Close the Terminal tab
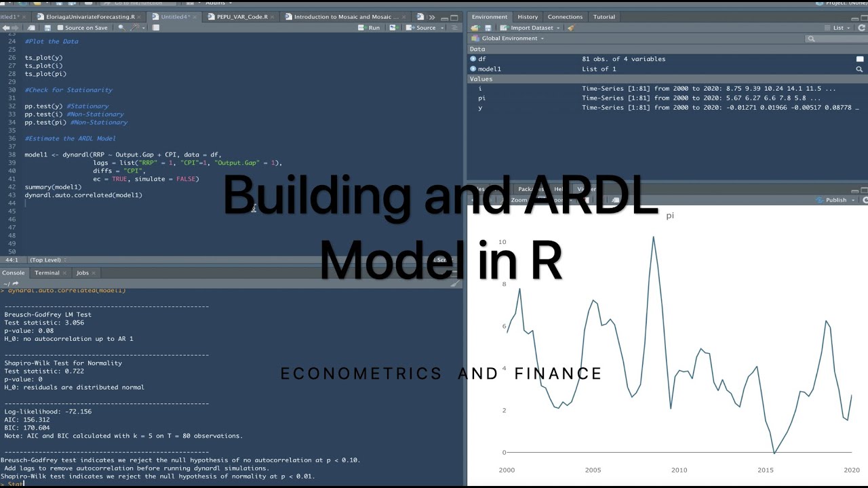 [x=64, y=272]
